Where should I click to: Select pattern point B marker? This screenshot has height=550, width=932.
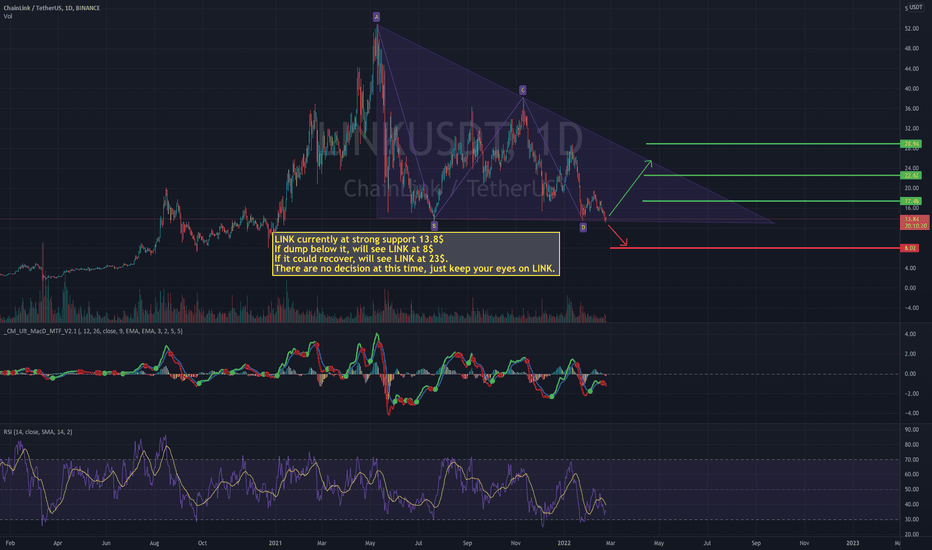(x=434, y=226)
